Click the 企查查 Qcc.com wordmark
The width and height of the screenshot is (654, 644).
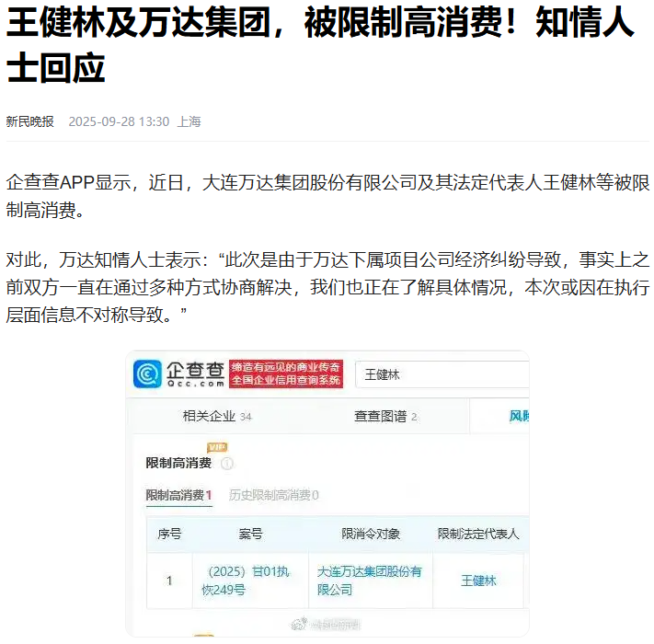tap(195, 374)
